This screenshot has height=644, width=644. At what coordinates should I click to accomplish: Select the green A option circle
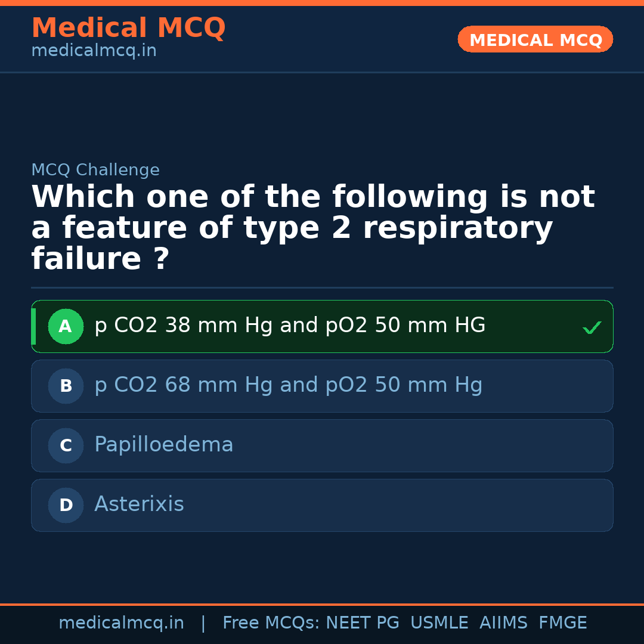(x=66, y=327)
